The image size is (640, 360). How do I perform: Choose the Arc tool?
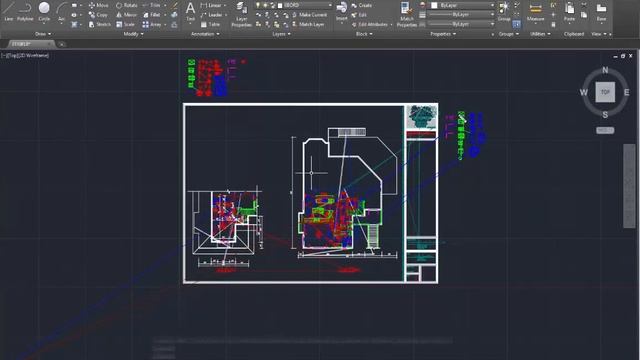(61, 11)
